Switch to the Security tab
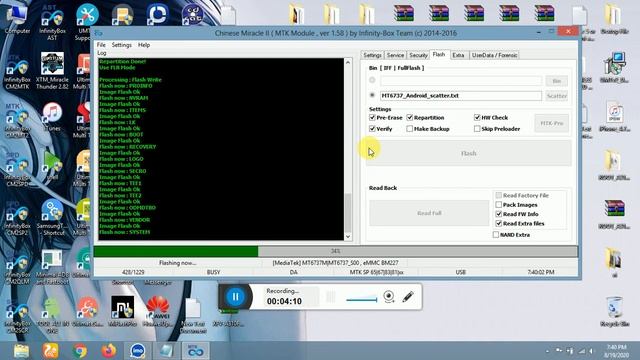Screen dimensions: 640x360 coord(418,55)
